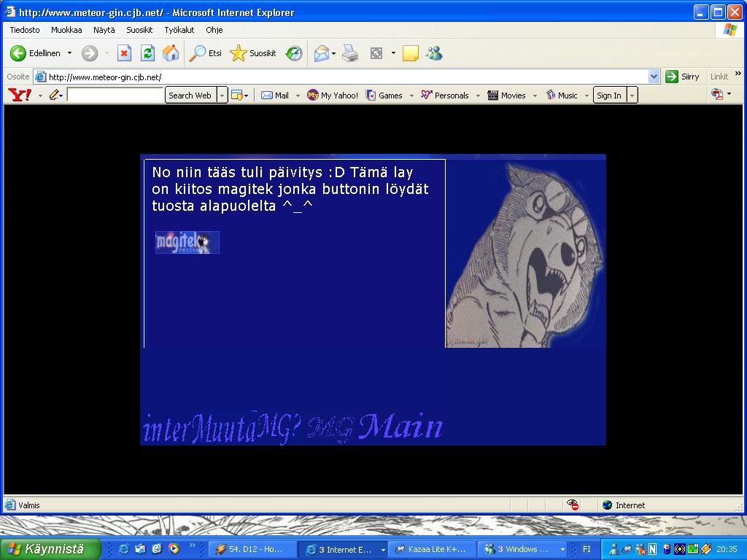Click the Main navigation link on page
747x560 pixels.
point(400,427)
